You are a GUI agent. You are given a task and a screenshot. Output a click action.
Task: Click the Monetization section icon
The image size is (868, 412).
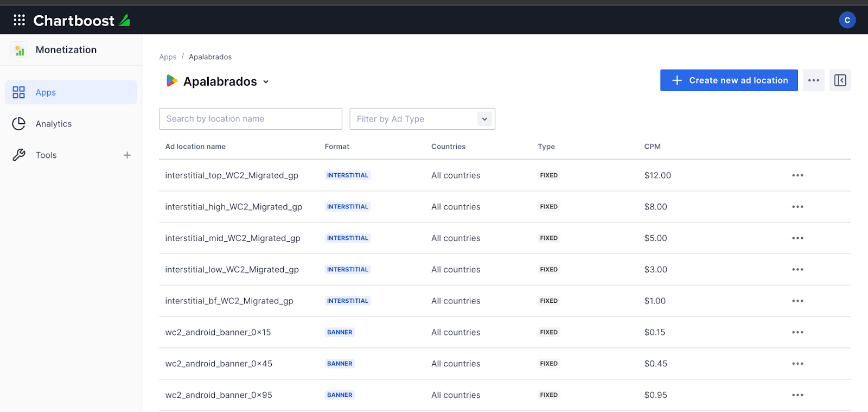(19, 50)
